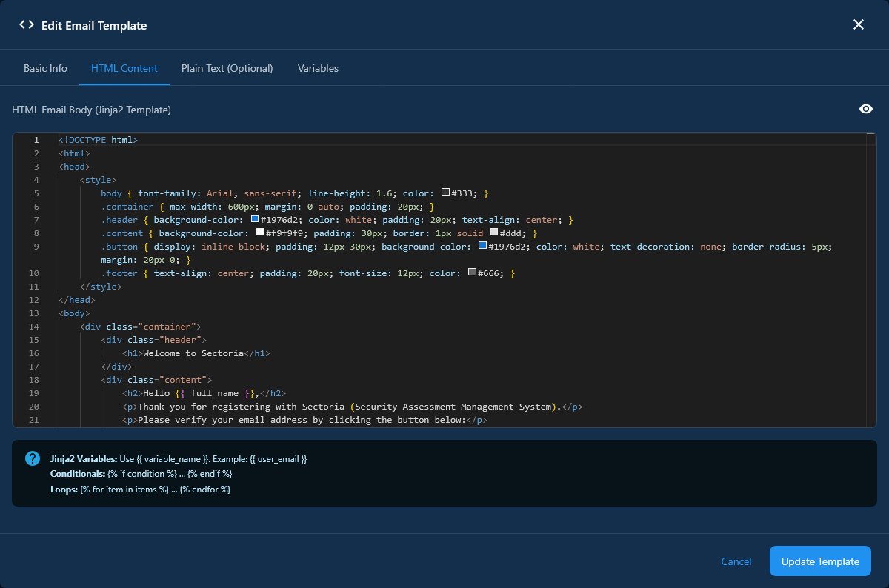Click the .container CSS rule line
This screenshot has height=588, width=889.
(267, 206)
